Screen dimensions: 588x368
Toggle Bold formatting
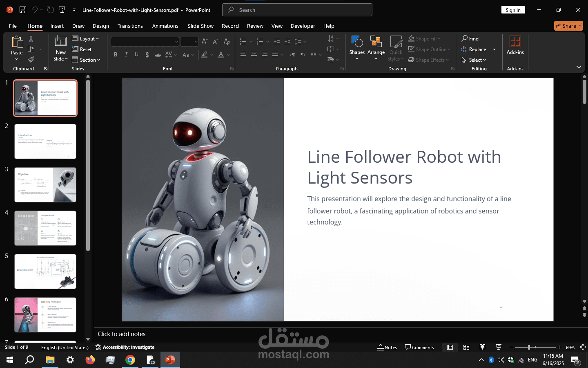point(116,55)
